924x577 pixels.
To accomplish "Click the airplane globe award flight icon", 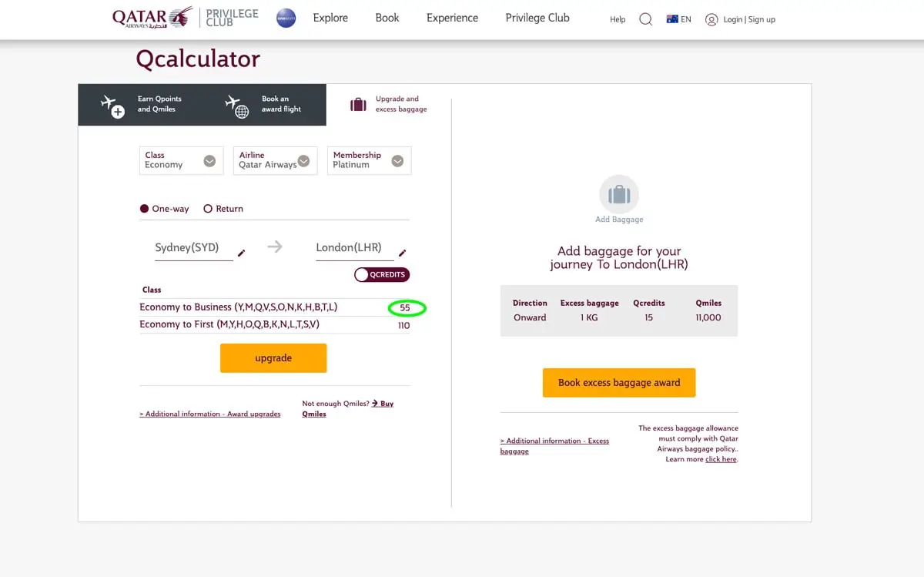I will [237, 106].
